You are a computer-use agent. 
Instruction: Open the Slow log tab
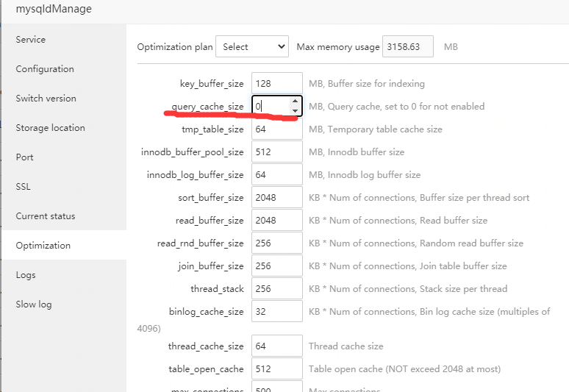(x=34, y=304)
